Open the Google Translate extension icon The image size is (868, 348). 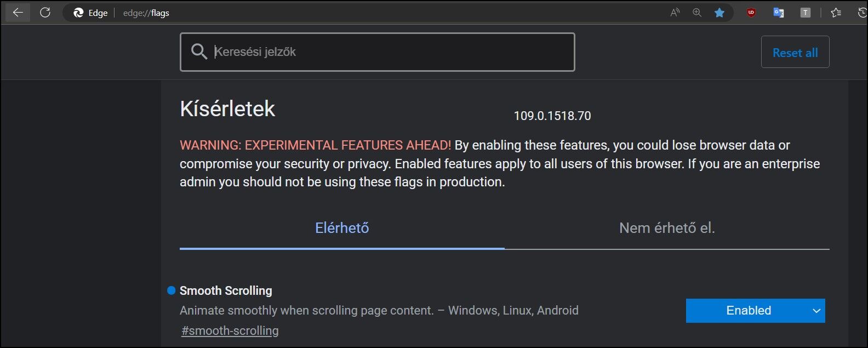(778, 13)
